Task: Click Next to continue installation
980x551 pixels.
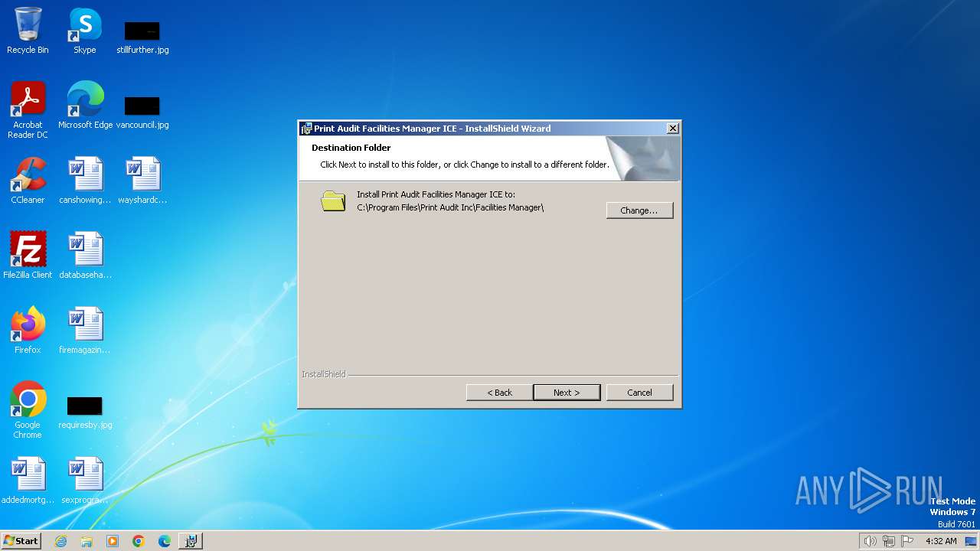Action: click(x=567, y=393)
